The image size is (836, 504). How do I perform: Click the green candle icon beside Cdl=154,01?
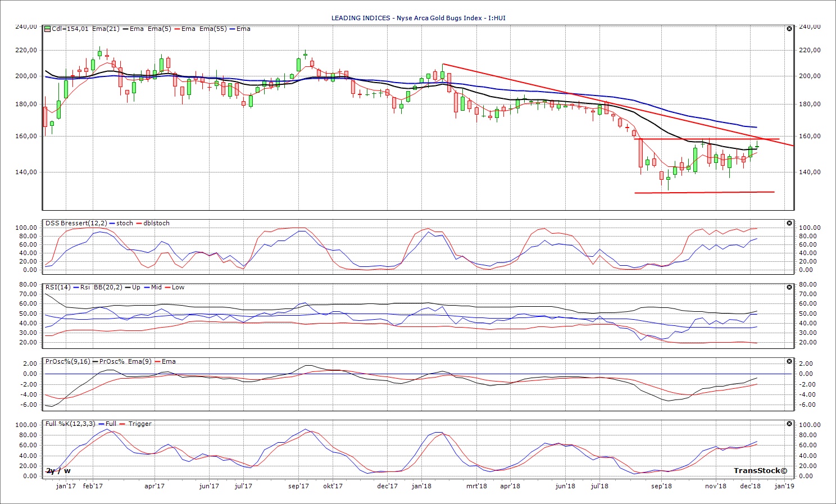(48, 29)
